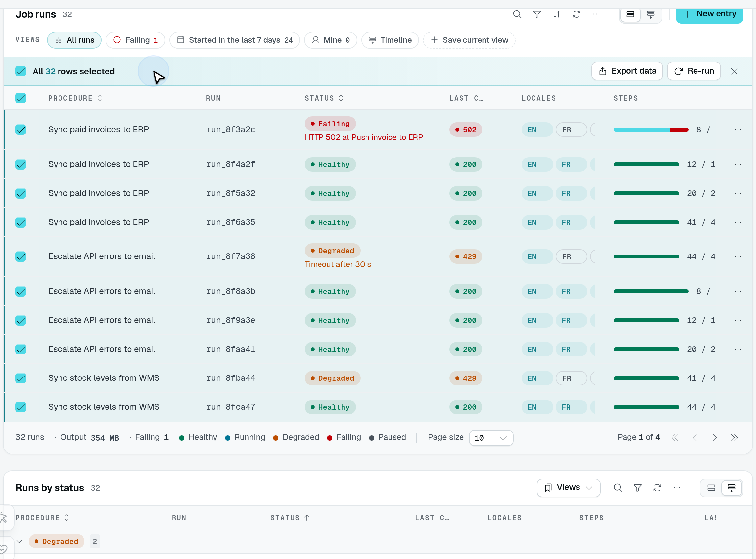Go to the next page arrow
756x559 pixels.
tap(714, 438)
